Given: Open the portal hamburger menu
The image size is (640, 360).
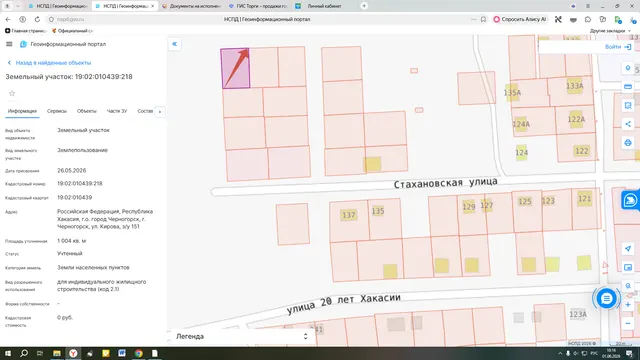Looking at the screenshot, I should [x=9, y=44].
